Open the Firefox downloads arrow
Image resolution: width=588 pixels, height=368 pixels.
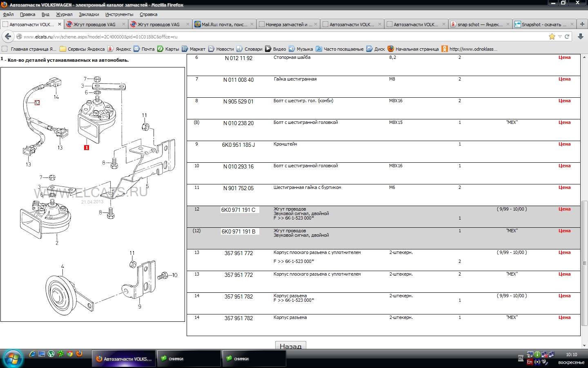581,36
